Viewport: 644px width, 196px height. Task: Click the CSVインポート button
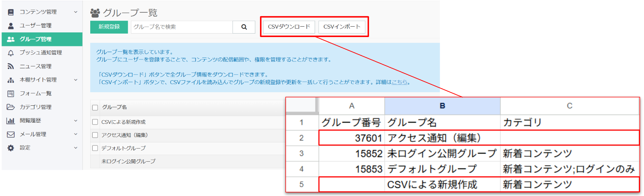(342, 27)
